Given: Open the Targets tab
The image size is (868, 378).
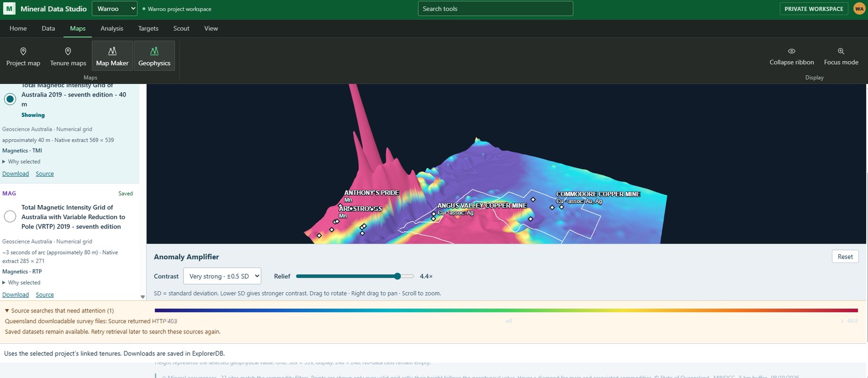Looking at the screenshot, I should tap(148, 29).
